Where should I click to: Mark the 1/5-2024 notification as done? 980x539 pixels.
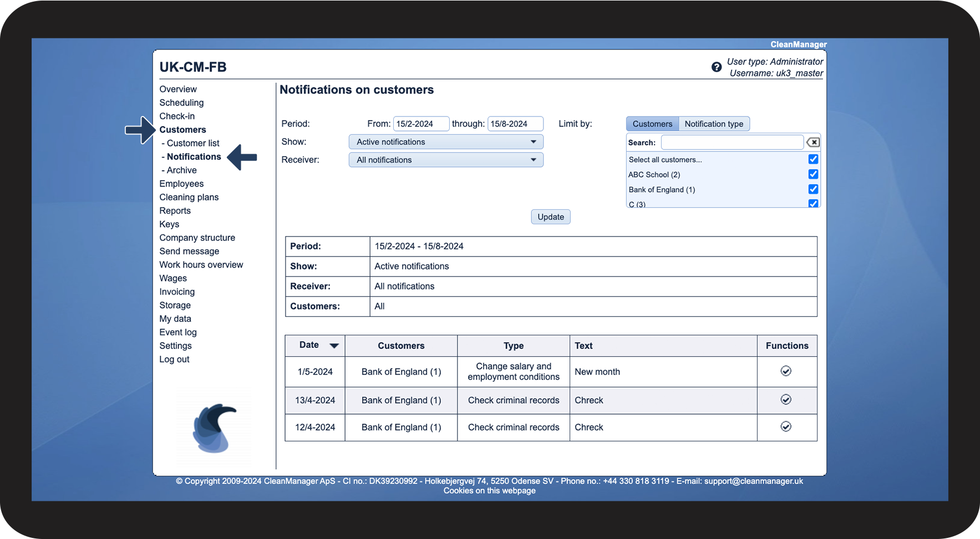tap(785, 371)
